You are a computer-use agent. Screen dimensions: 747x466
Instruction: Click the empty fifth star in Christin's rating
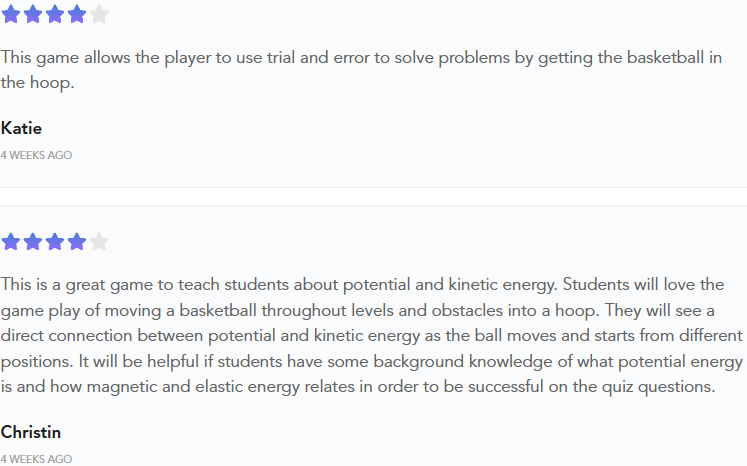(99, 241)
